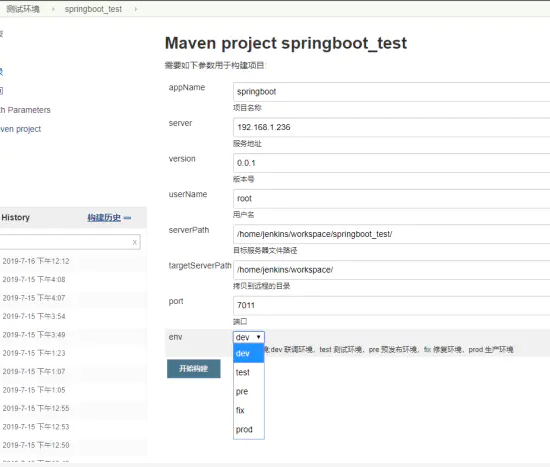Open the env dropdown arrow
This screenshot has width=550, height=467.
coord(259,337)
